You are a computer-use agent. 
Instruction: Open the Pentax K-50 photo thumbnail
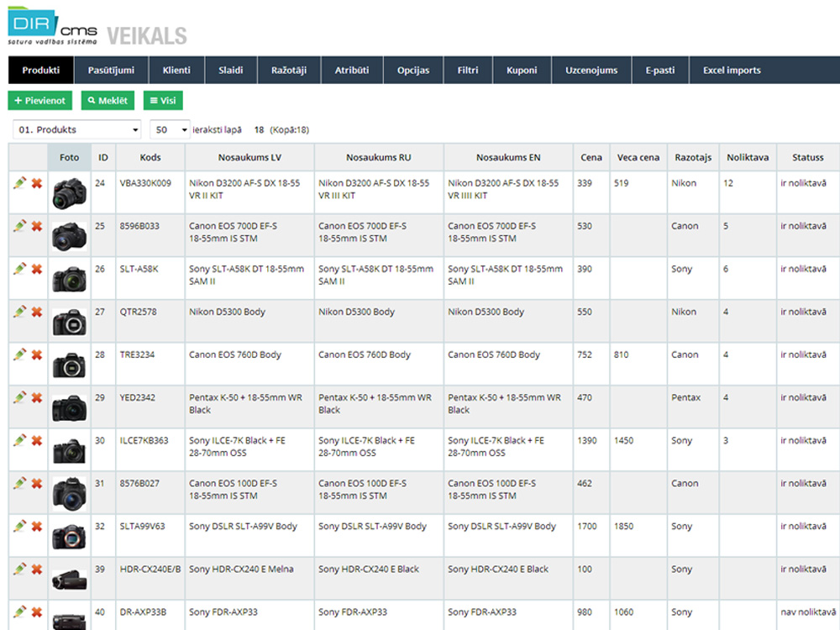coord(69,408)
